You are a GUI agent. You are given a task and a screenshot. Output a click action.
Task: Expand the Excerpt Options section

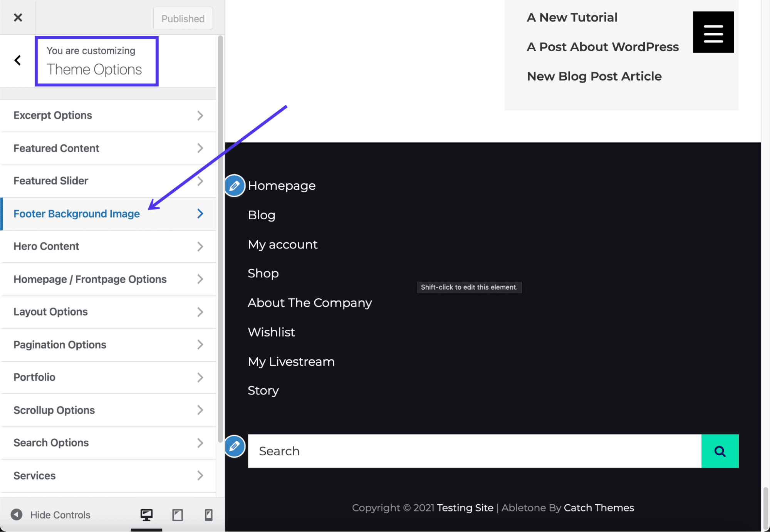point(108,115)
